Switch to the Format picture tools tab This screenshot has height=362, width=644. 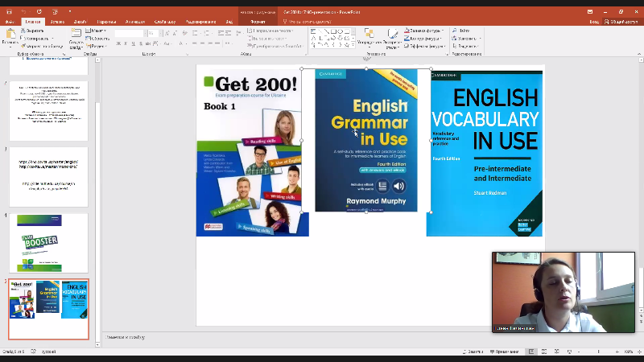point(257,23)
